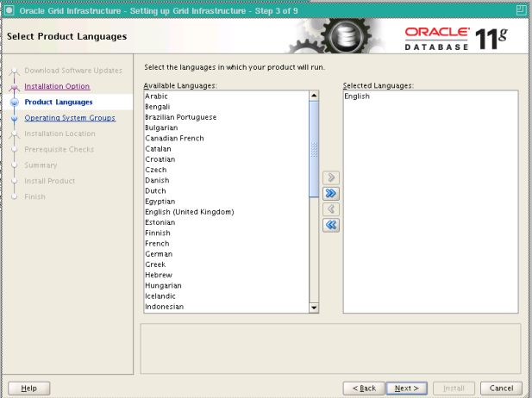Select Dutch in Available Languages

point(226,191)
